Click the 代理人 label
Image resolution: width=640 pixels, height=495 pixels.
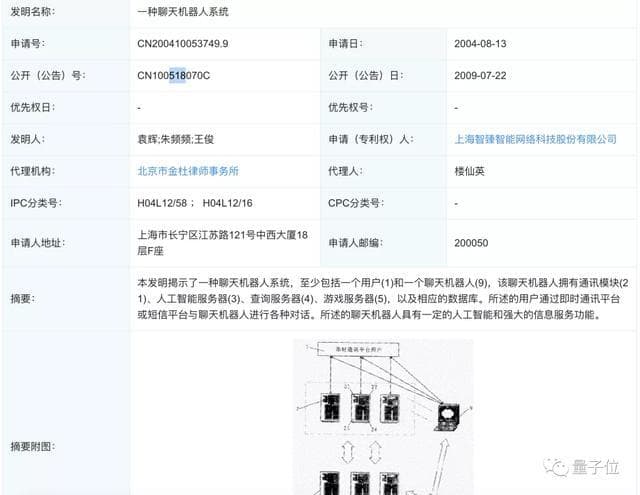[345, 171]
